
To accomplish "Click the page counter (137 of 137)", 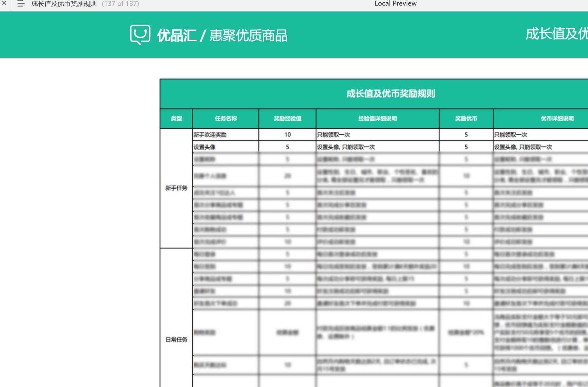I will 121,4.
